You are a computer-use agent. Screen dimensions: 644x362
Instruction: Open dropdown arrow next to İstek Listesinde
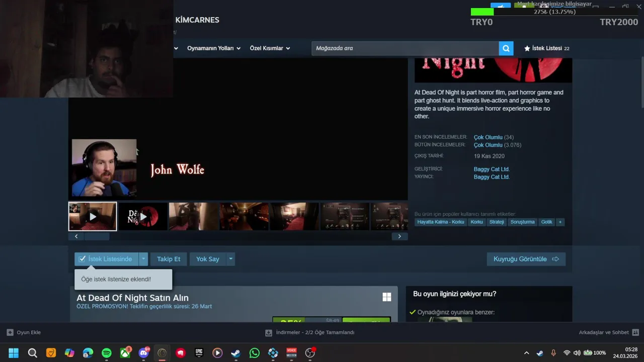pyautogui.click(x=143, y=259)
